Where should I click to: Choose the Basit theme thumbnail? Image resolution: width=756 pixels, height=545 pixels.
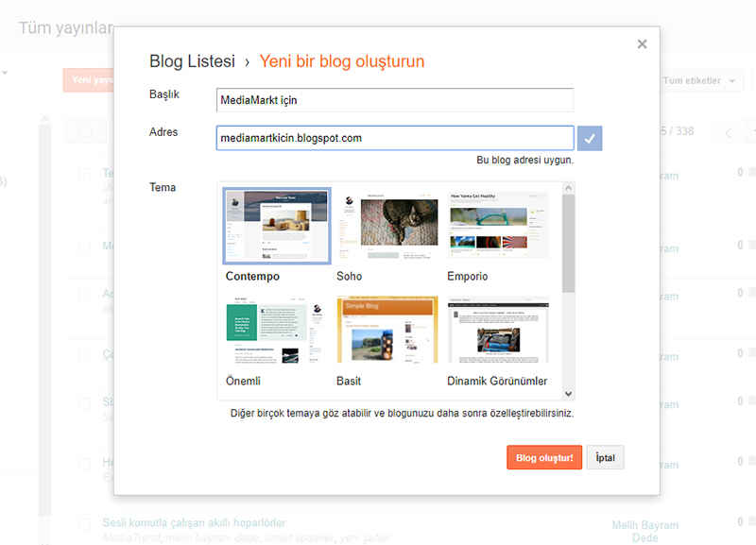[387, 331]
